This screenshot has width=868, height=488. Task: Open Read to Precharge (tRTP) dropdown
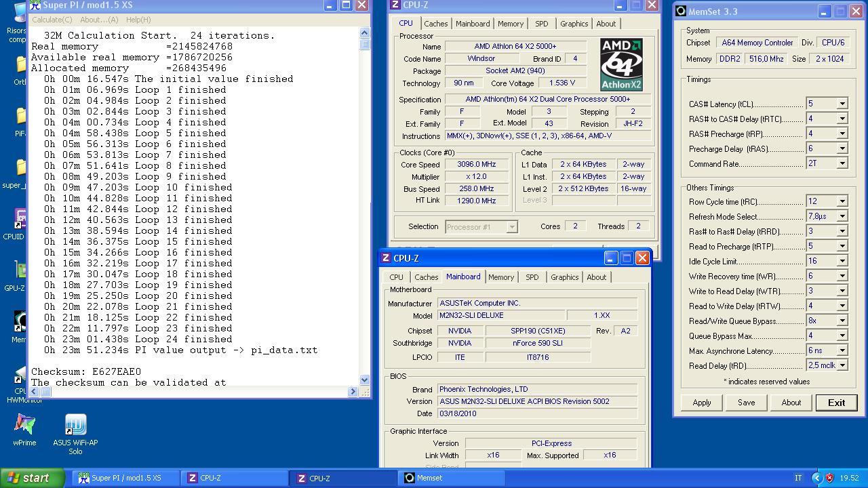tap(842, 247)
